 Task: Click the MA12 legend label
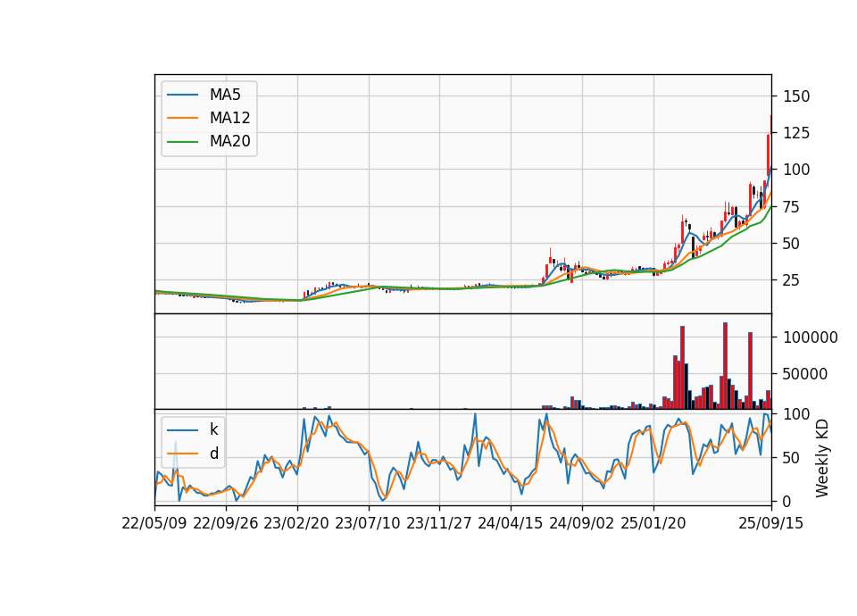[x=229, y=118]
